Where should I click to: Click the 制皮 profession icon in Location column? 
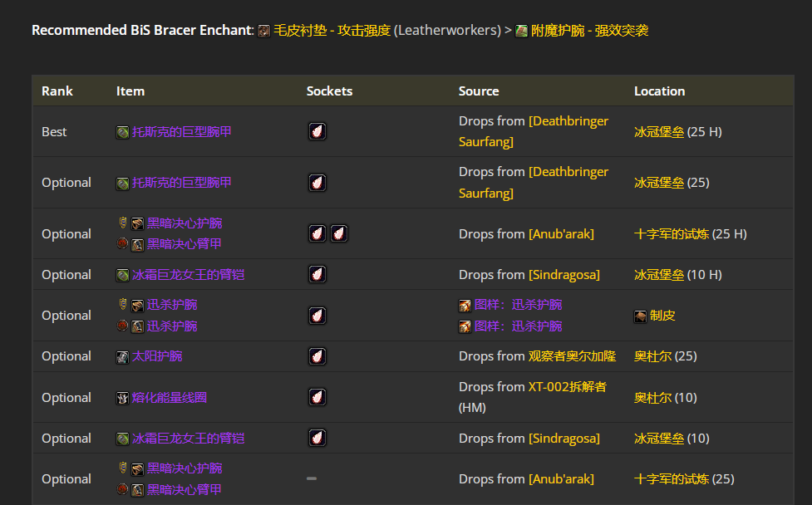tap(640, 316)
